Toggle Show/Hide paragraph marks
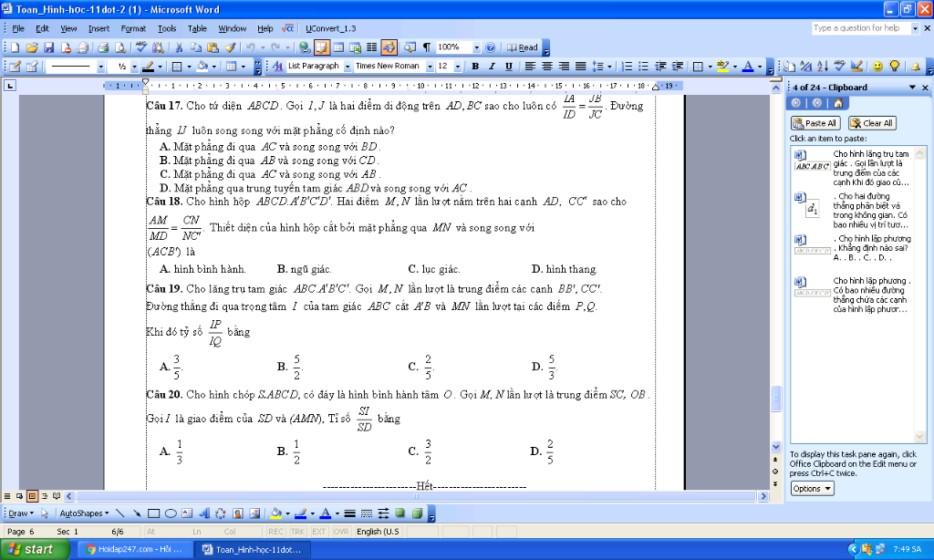The height and width of the screenshot is (560, 934). click(x=427, y=47)
